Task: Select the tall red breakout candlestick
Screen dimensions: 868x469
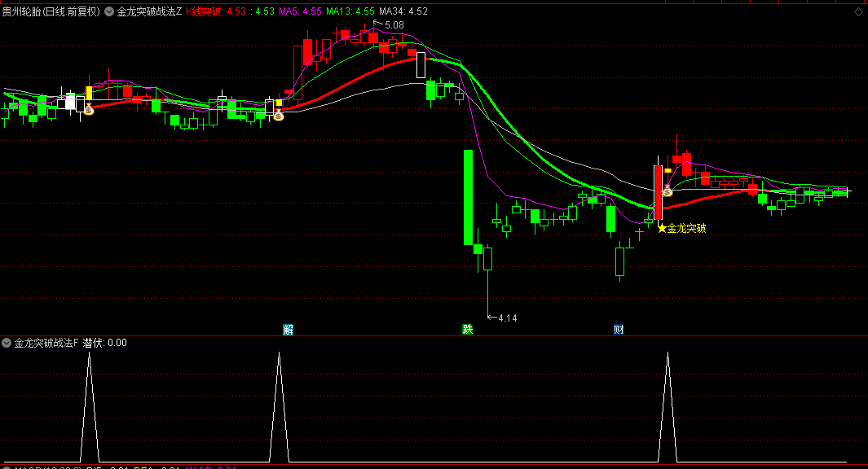Action: click(658, 192)
